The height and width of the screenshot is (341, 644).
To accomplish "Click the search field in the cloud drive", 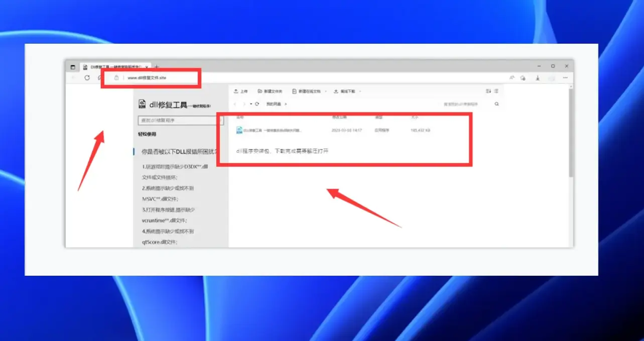I will [x=462, y=104].
